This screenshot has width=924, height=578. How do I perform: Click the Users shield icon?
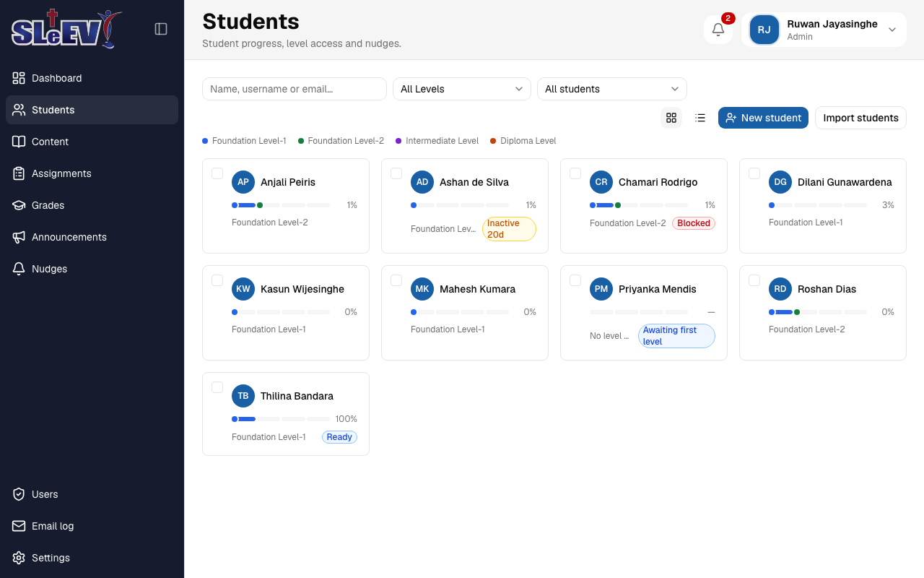(19, 494)
